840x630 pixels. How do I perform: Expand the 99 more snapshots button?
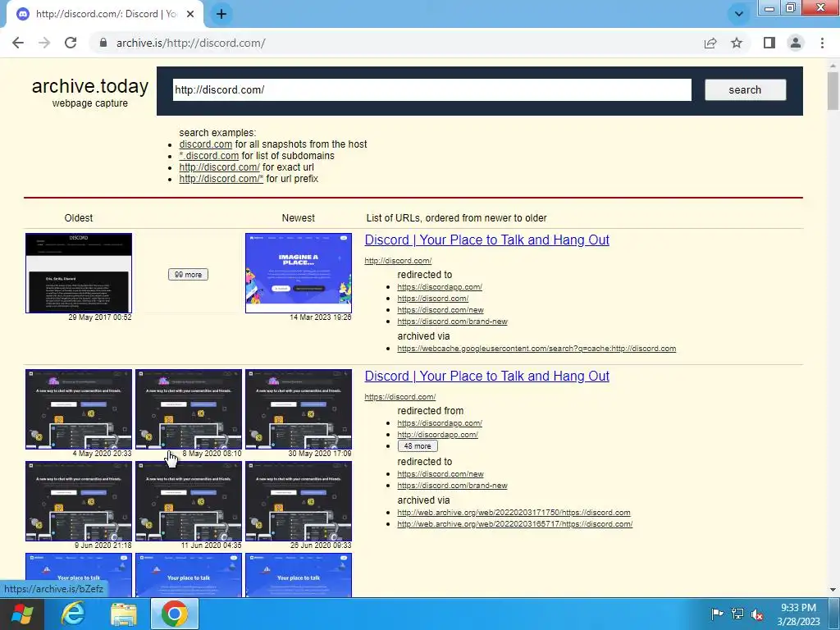pyautogui.click(x=188, y=274)
